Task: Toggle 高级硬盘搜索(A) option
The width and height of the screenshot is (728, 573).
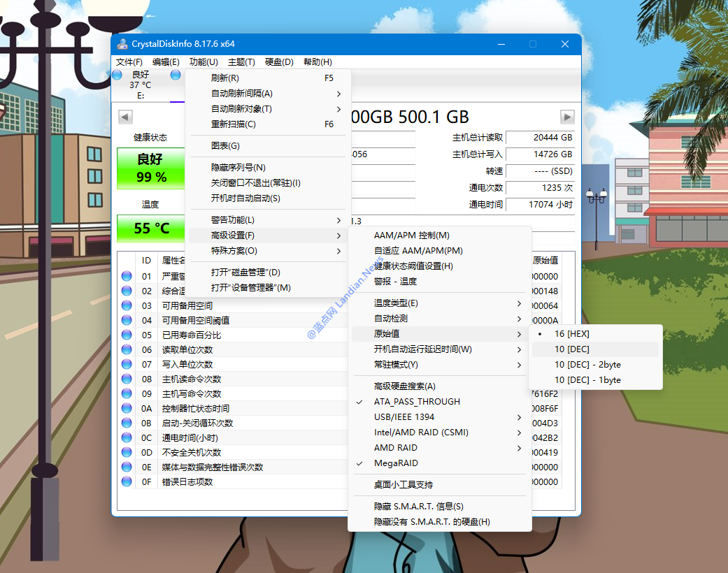Action: 439,386
